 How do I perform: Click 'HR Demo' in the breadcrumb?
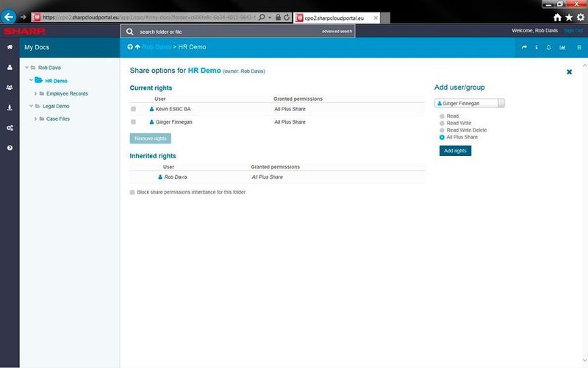coord(192,47)
